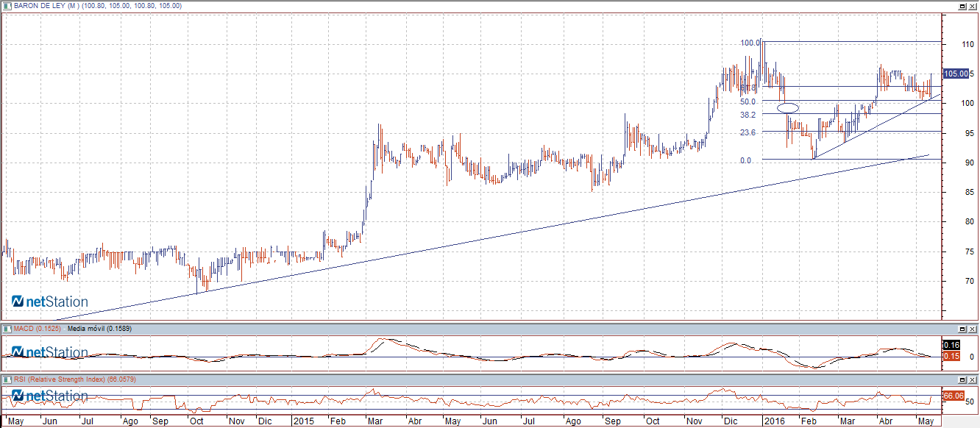Click the white ellipse annotation on chart

pos(788,108)
